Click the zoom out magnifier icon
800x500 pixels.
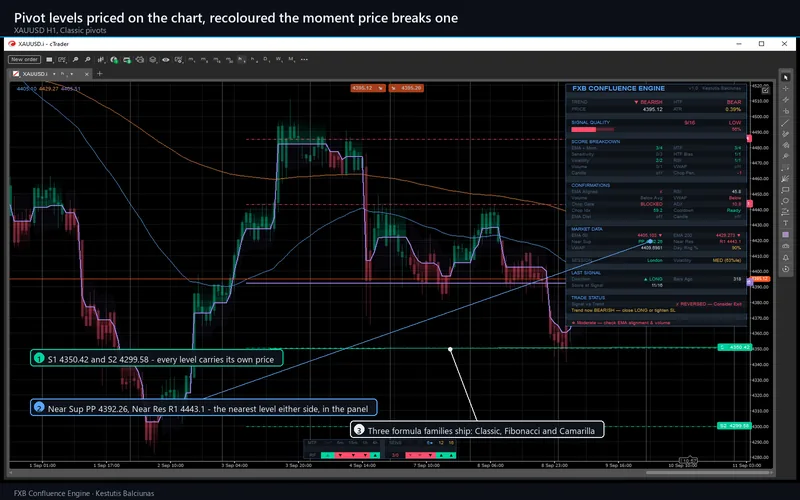point(88,60)
